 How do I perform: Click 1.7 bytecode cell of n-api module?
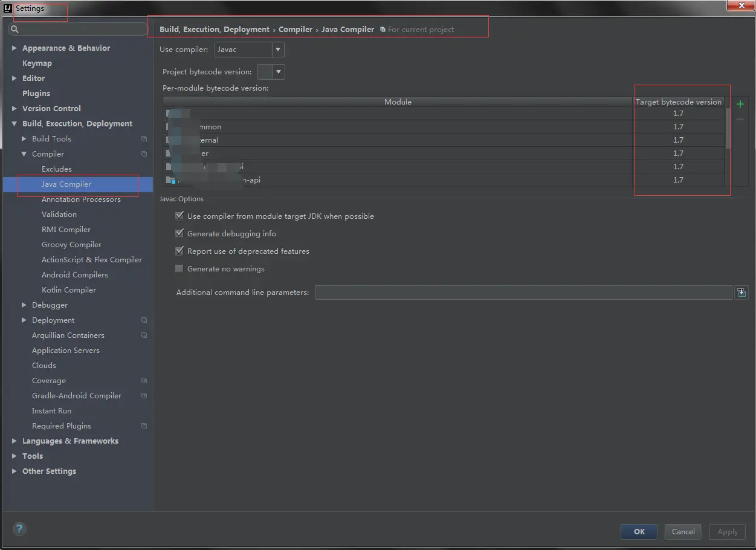678,180
